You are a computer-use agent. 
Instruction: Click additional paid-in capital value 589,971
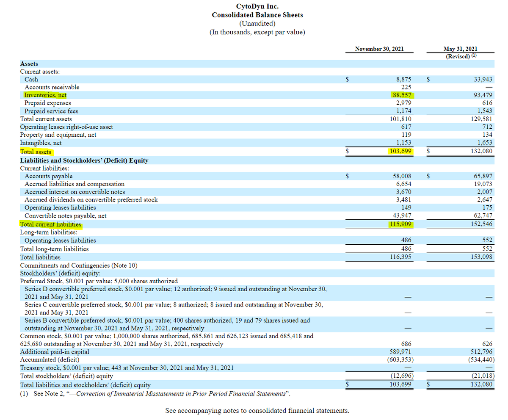tap(400, 352)
